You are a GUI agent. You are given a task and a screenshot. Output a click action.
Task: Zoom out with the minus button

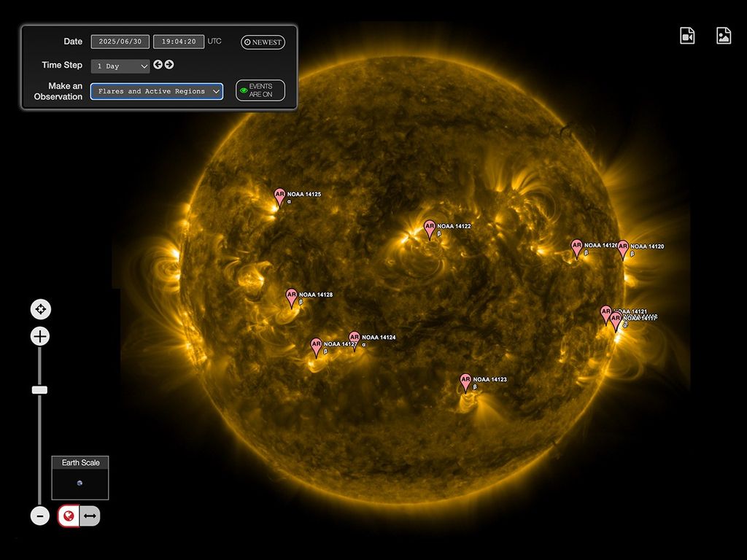tap(40, 516)
